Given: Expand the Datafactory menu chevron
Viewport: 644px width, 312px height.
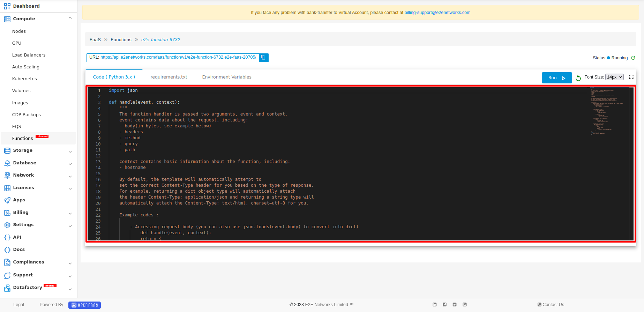Looking at the screenshot, I should (70, 289).
